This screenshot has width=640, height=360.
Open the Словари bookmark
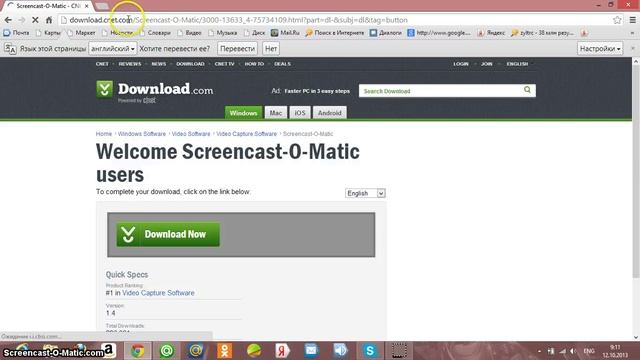pyautogui.click(x=155, y=33)
